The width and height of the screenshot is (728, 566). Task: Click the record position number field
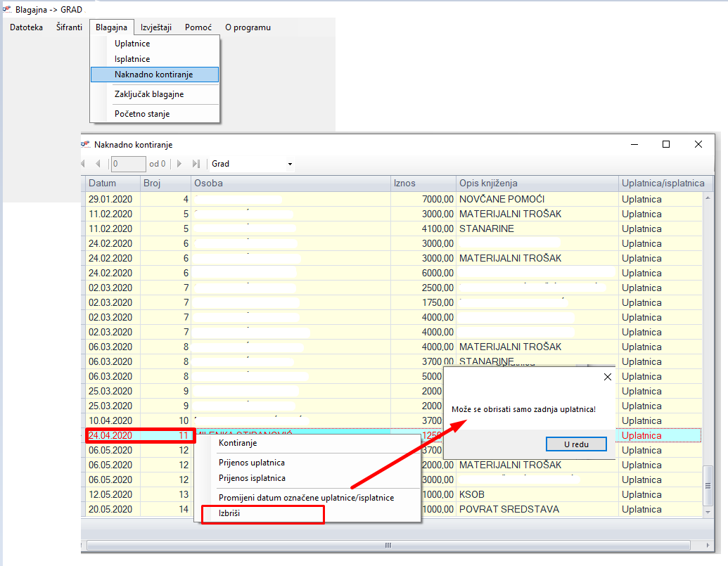[128, 164]
